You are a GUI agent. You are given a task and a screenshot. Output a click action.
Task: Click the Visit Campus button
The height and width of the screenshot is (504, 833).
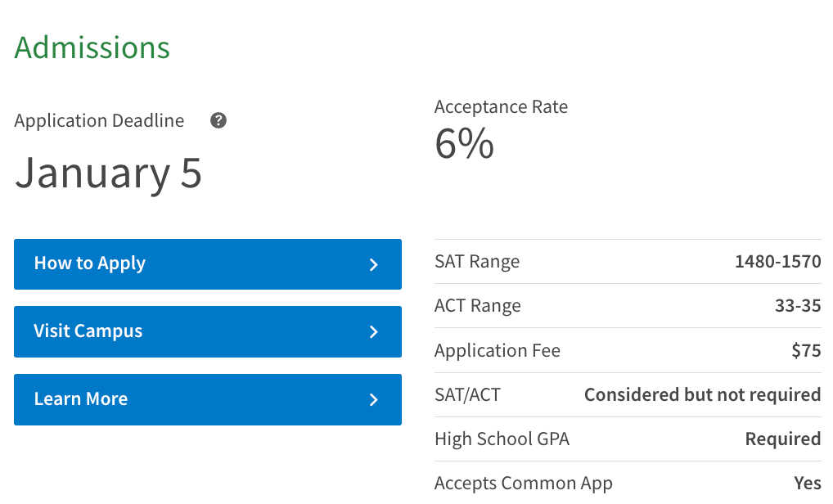pos(208,331)
